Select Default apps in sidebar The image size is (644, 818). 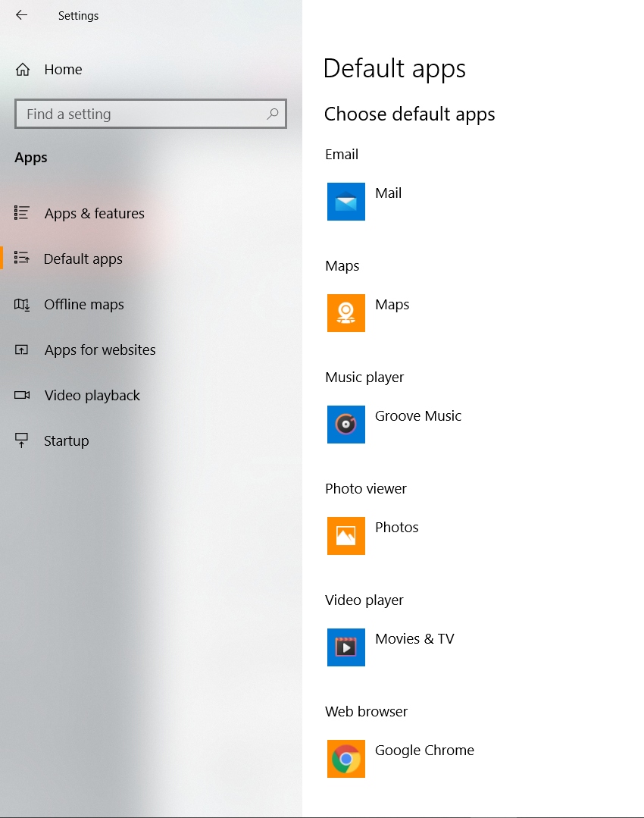pos(83,259)
